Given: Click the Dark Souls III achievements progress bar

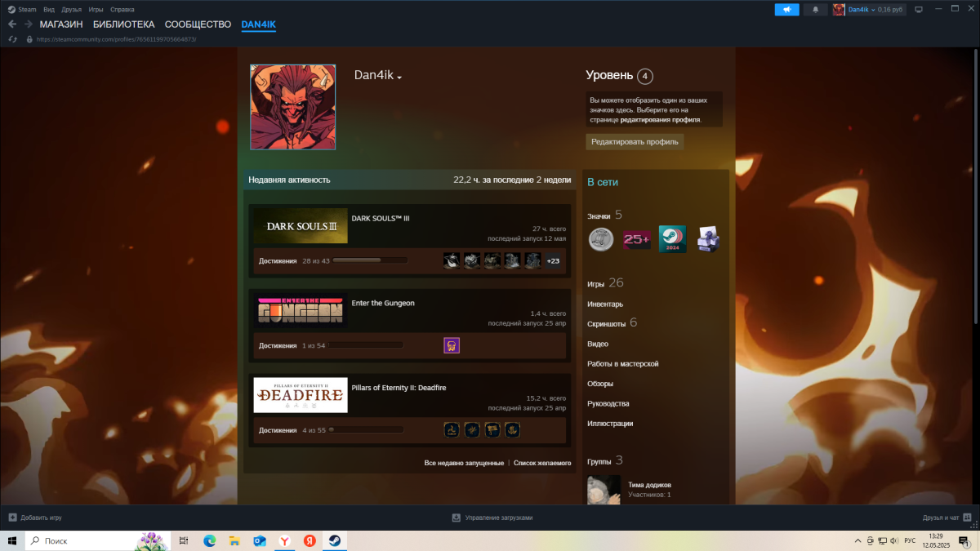Looking at the screenshot, I should [370, 260].
